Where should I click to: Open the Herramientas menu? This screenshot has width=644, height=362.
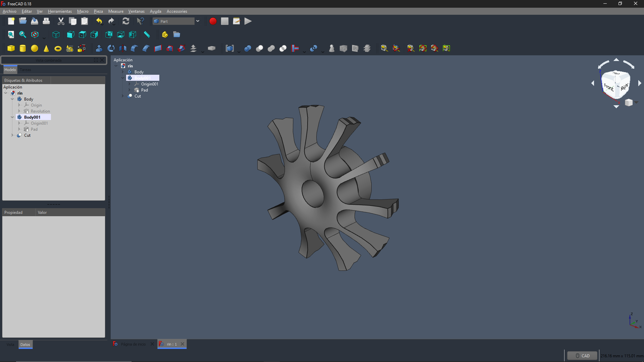[60, 11]
